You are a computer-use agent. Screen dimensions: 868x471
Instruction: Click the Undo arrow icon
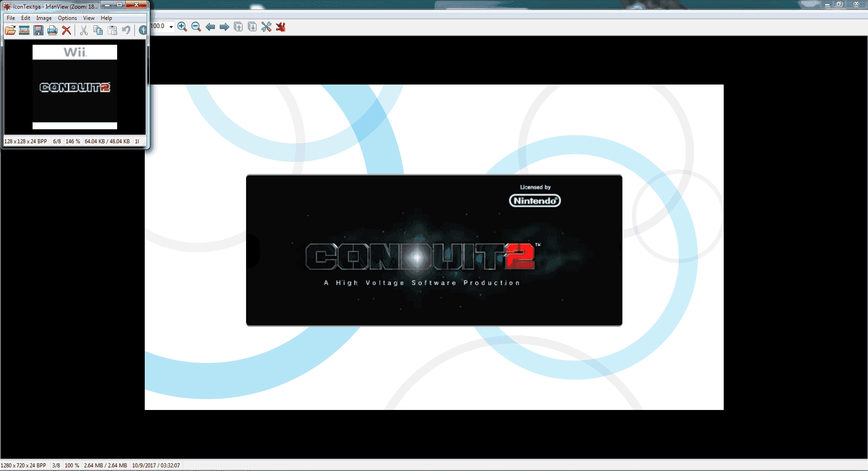[126, 30]
